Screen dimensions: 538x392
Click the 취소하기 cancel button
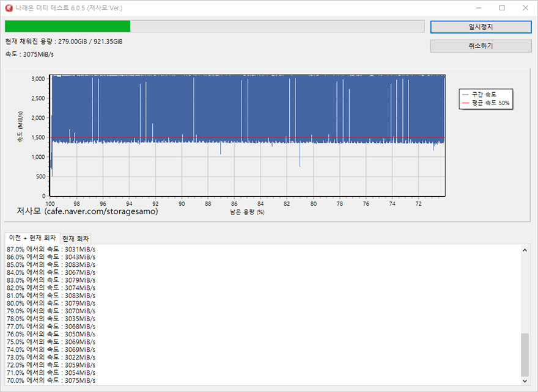tap(481, 46)
